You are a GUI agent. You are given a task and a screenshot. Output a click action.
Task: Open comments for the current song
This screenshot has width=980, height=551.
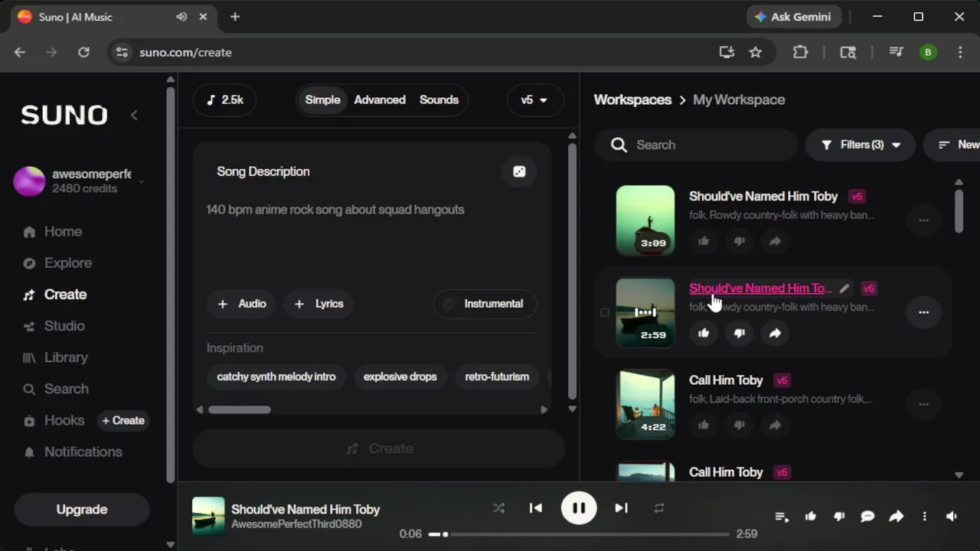point(867,517)
